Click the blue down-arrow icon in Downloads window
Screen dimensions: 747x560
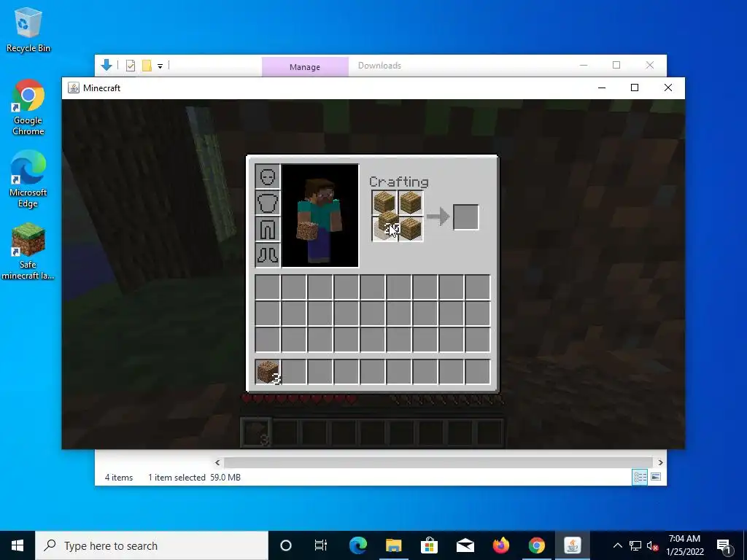click(x=107, y=65)
